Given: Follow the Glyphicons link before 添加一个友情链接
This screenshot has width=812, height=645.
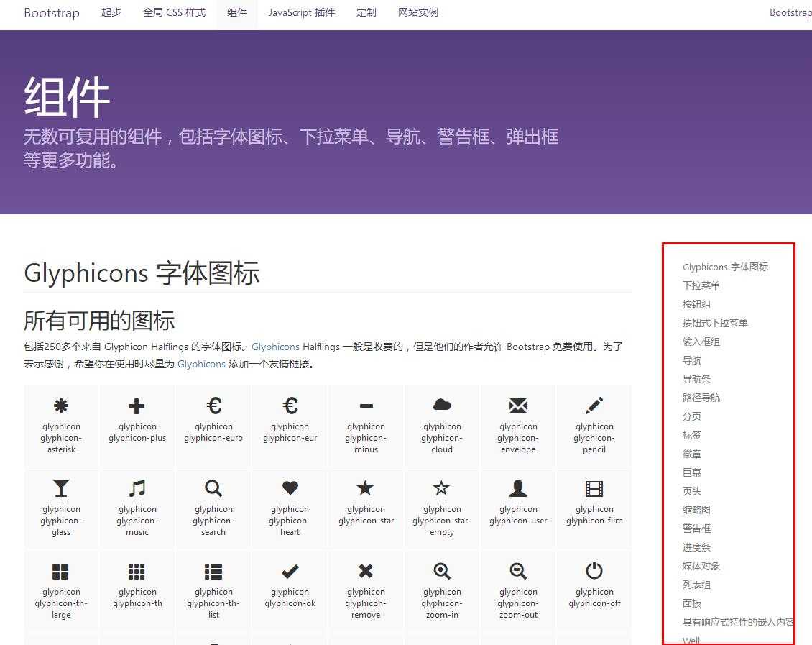Looking at the screenshot, I should point(201,364).
